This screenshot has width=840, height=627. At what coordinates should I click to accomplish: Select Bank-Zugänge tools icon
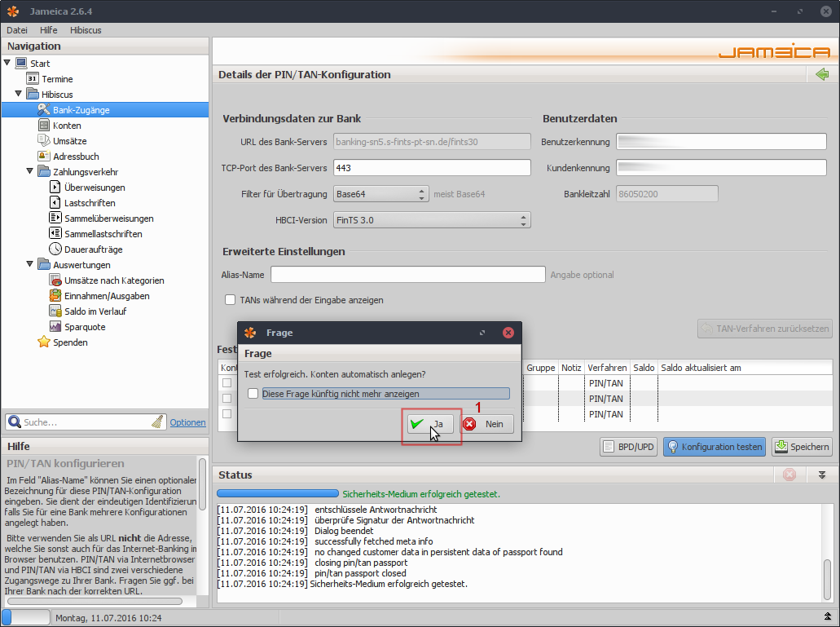[43, 110]
